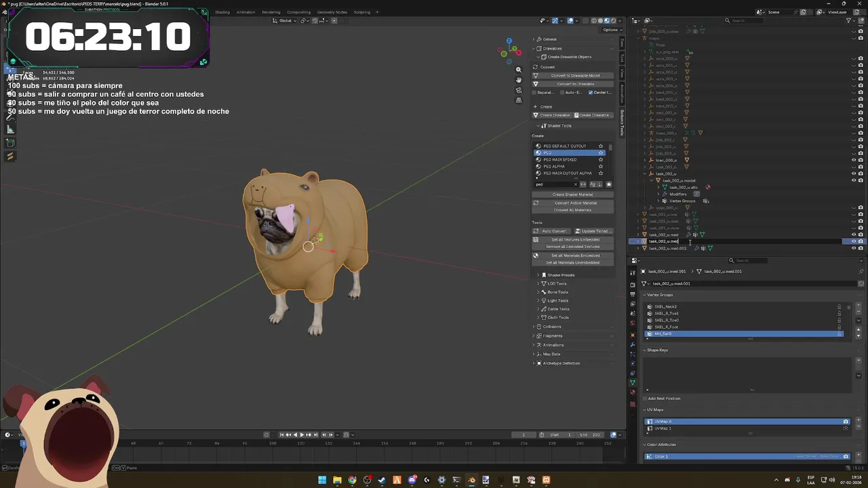Expand the Cloth Tools panel
Screen dimensions: 868x488
[558, 318]
